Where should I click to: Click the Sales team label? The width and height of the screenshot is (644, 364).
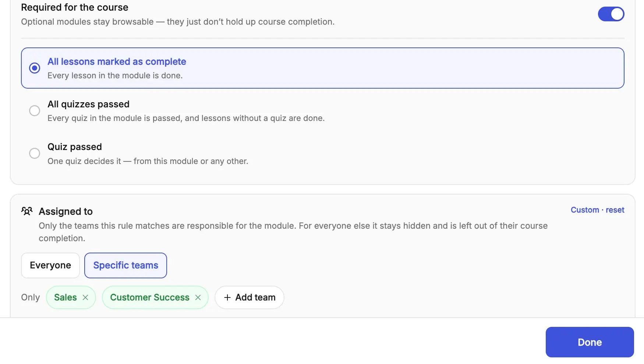point(66,297)
